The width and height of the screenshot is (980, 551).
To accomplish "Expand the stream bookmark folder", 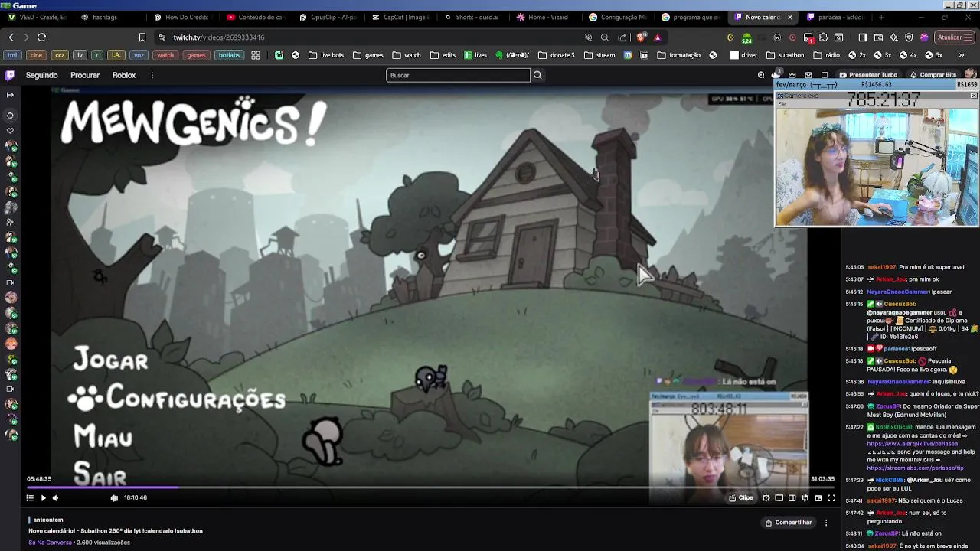I will 599,55.
